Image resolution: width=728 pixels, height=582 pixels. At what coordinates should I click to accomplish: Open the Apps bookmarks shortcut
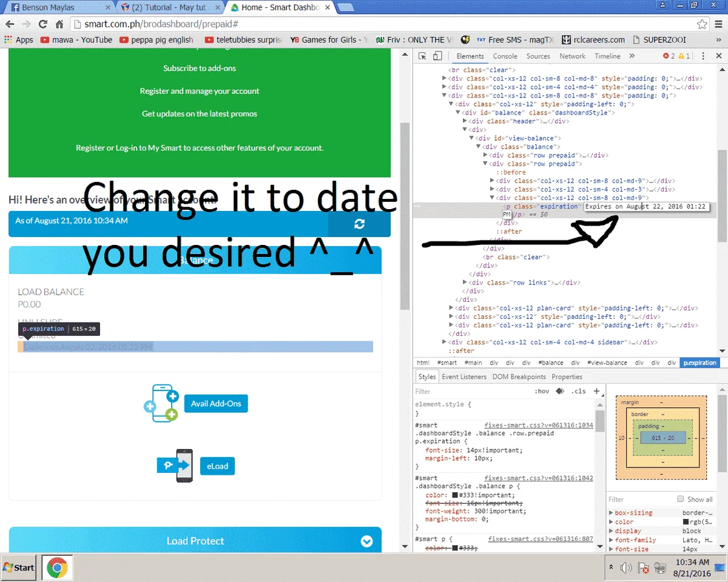point(19,39)
